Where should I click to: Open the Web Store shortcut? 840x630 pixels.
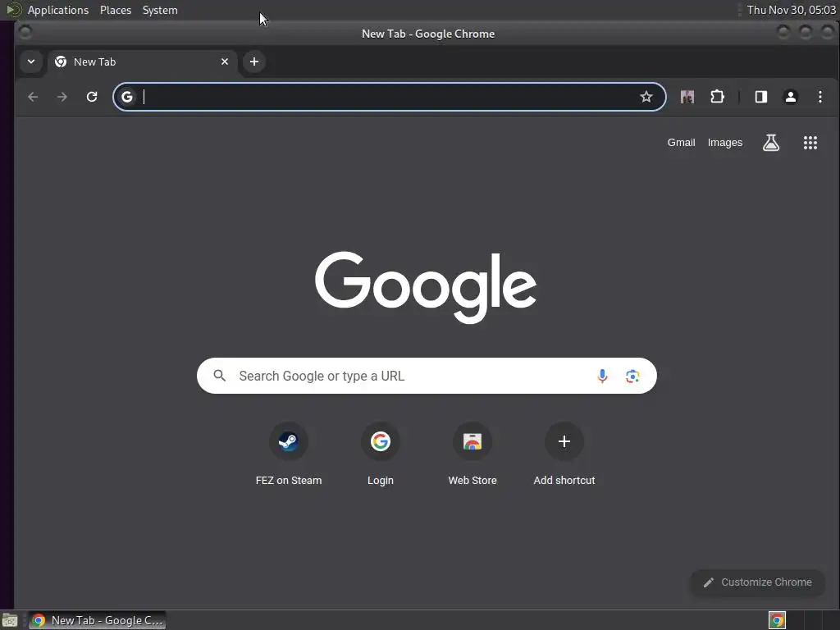pos(472,454)
